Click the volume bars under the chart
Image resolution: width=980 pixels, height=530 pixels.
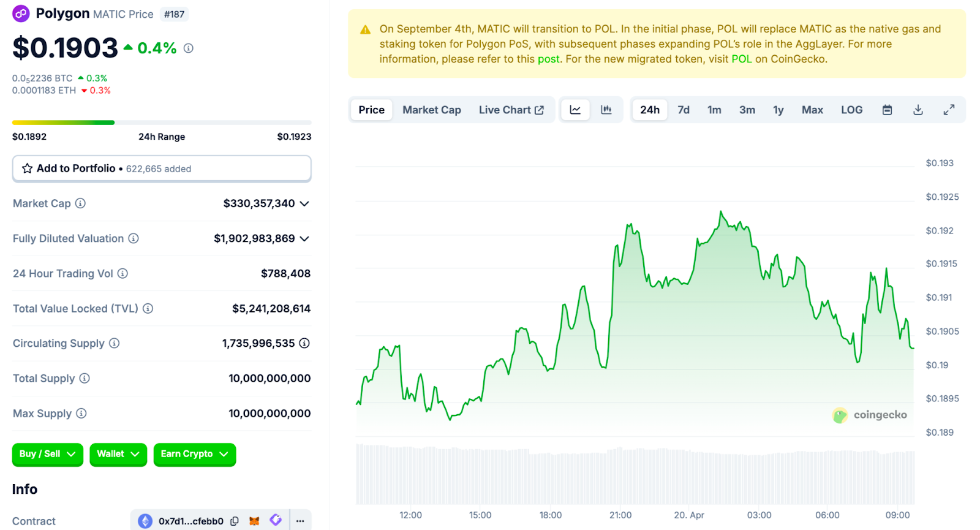635,475
